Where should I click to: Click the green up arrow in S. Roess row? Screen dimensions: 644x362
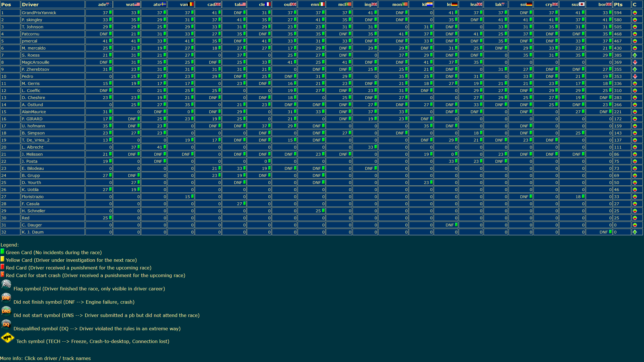tap(635, 55)
